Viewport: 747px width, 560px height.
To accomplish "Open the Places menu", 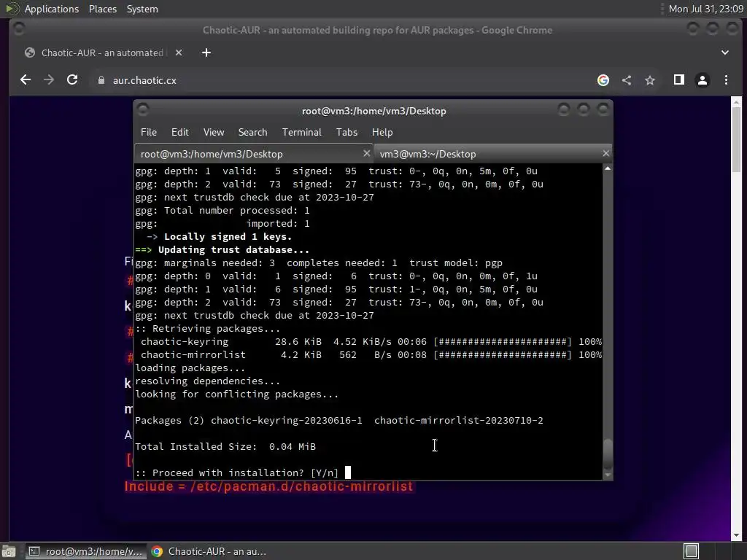I will (102, 9).
